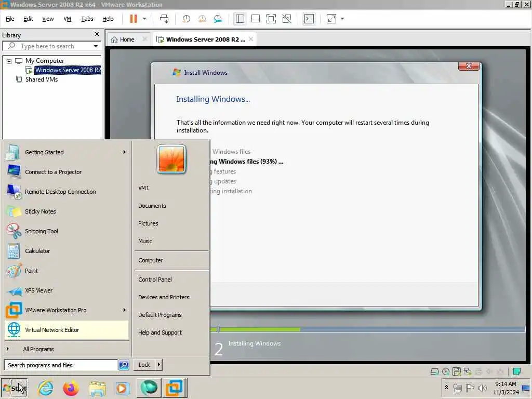Enter full screen mode icon
The height and width of the screenshot is (399, 532).
pyautogui.click(x=271, y=19)
